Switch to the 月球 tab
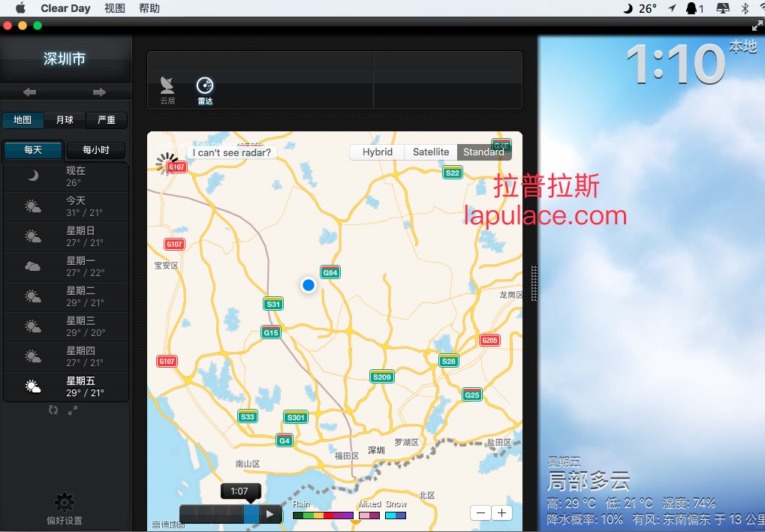The height and width of the screenshot is (532, 765). tap(65, 120)
